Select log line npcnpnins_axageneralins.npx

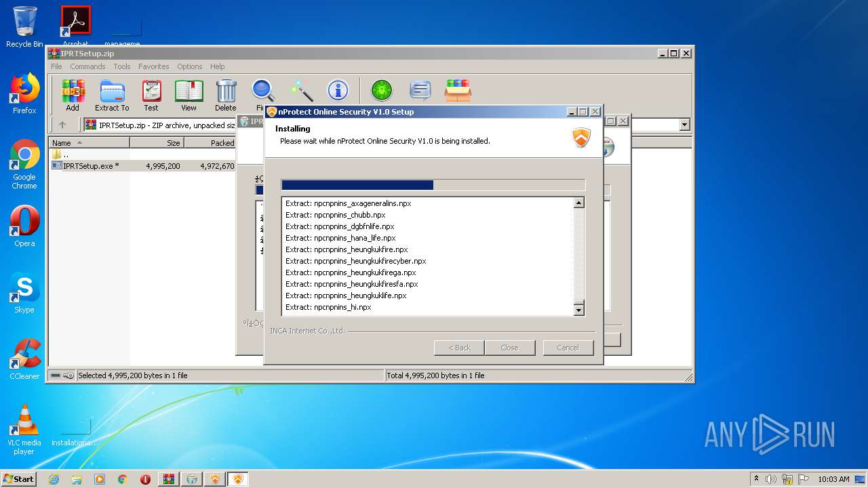tap(348, 203)
